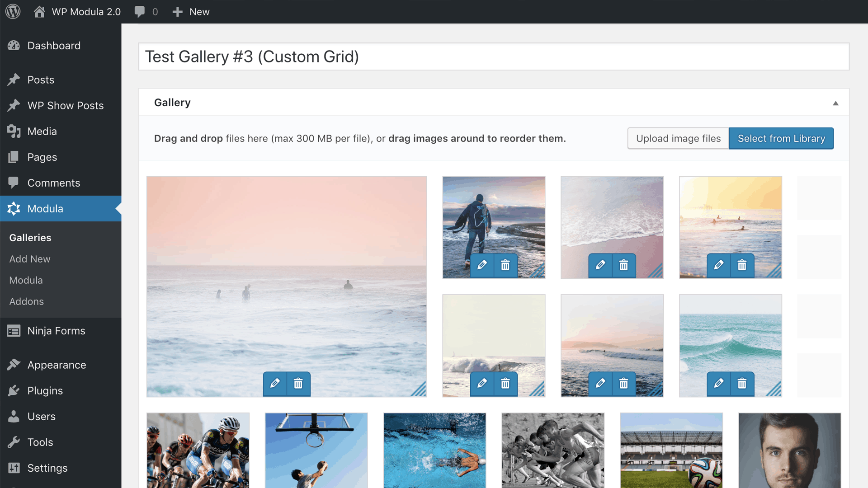Click the Posts pushpin icon
This screenshot has width=868, height=488.
pos(14,80)
